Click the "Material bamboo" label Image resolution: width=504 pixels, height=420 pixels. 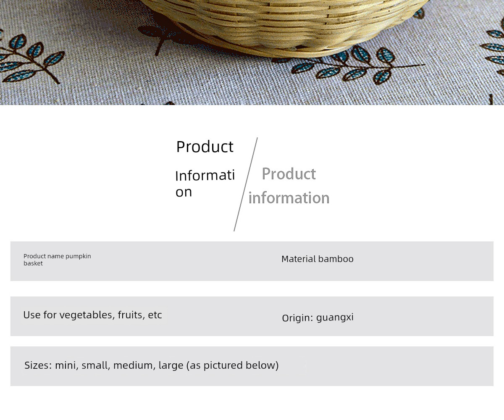tap(318, 259)
